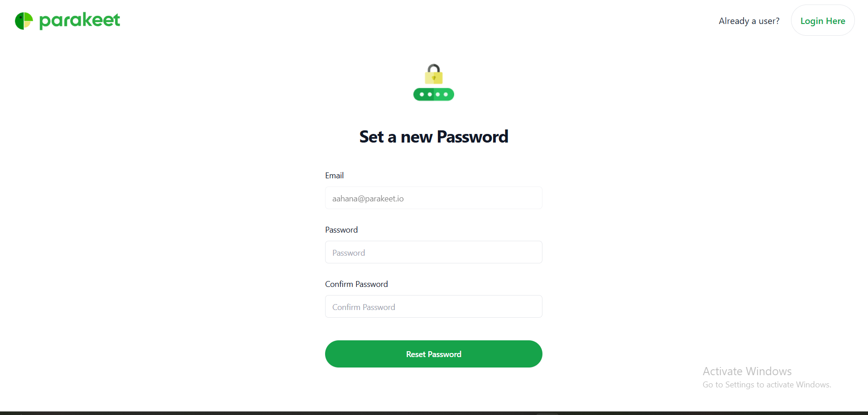Screen dimensions: 868x415
Task: Click the parakeet wordmark text
Action: [80, 21]
